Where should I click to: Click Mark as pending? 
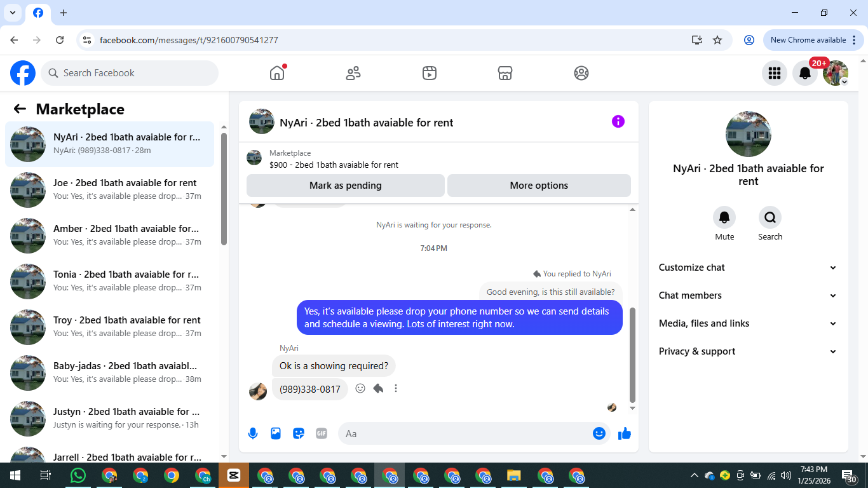point(346,186)
